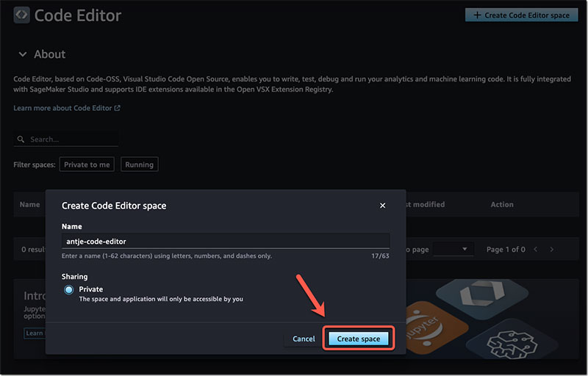
Task: Click the Action column header
Action: (502, 204)
